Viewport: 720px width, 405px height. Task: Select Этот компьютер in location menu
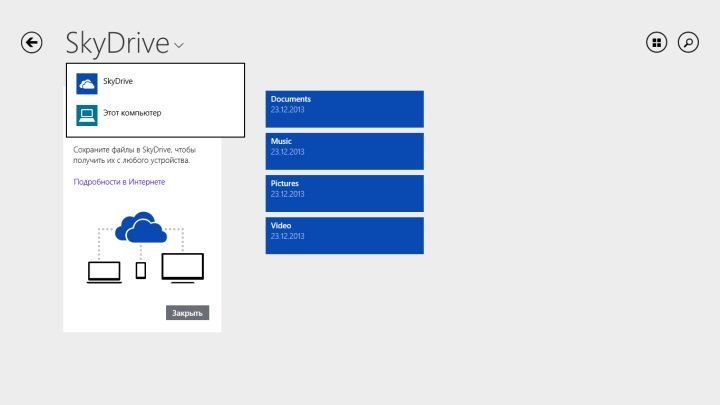point(155,115)
